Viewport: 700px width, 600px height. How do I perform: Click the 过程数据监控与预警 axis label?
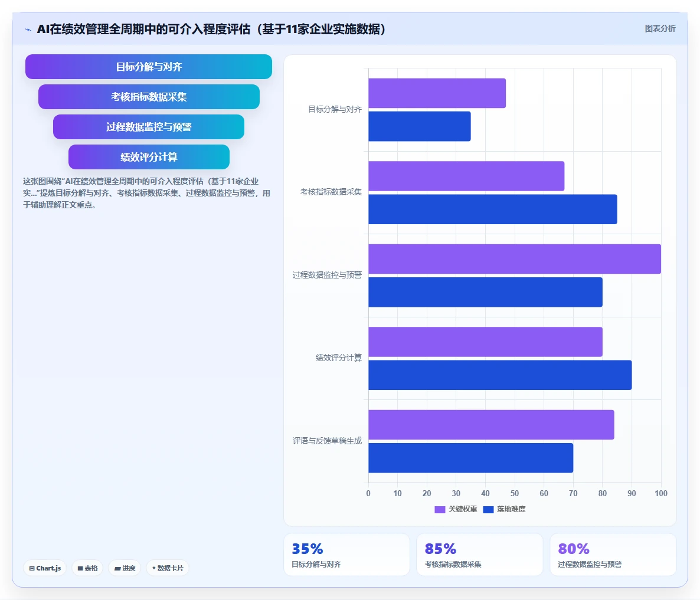tap(327, 275)
